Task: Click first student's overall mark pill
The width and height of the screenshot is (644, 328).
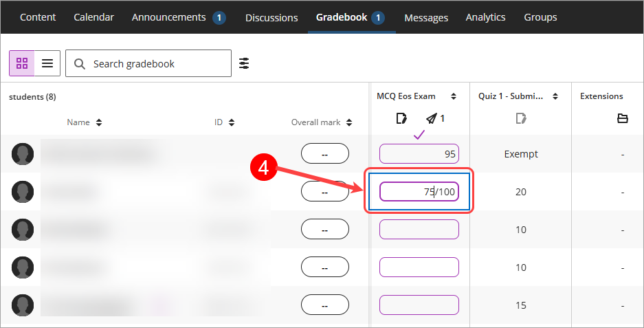Action: [325, 154]
